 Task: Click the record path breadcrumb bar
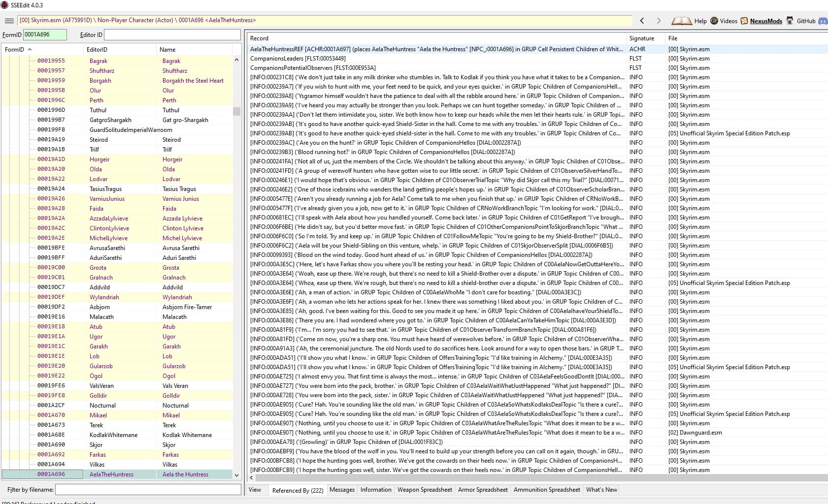click(x=325, y=20)
